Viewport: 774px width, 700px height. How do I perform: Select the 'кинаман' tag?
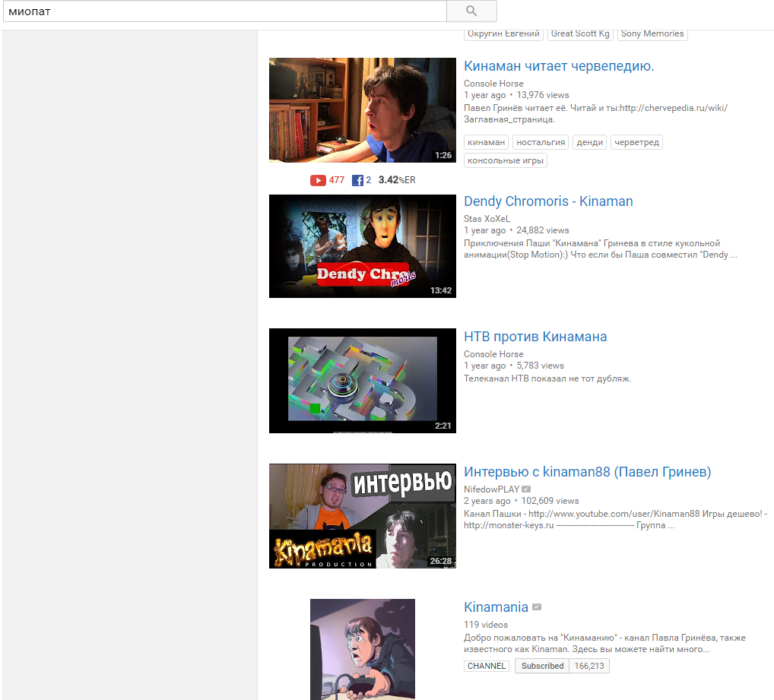(x=486, y=142)
